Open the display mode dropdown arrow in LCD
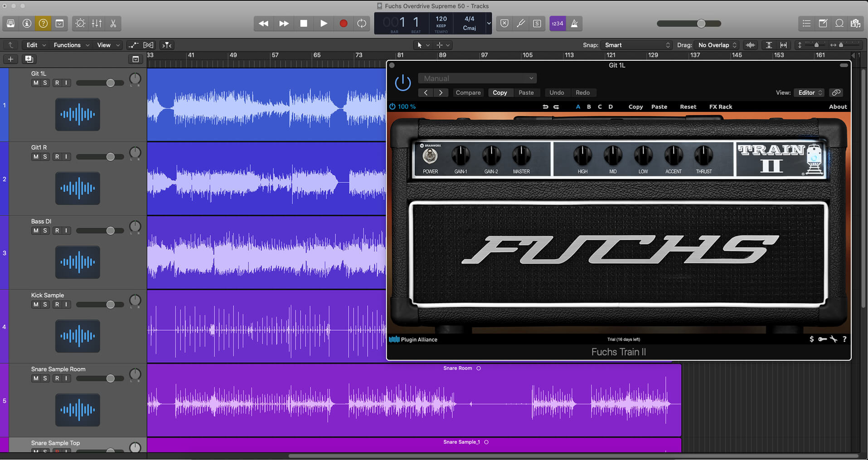The image size is (868, 460). (489, 24)
